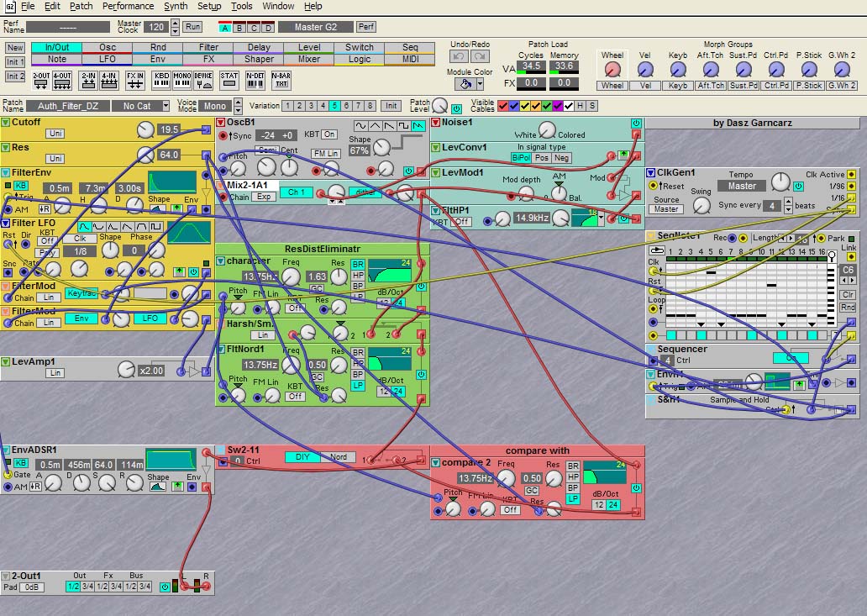The image size is (867, 616).
Task: Toggle the KBT On button in OscB1
Action: (x=329, y=134)
